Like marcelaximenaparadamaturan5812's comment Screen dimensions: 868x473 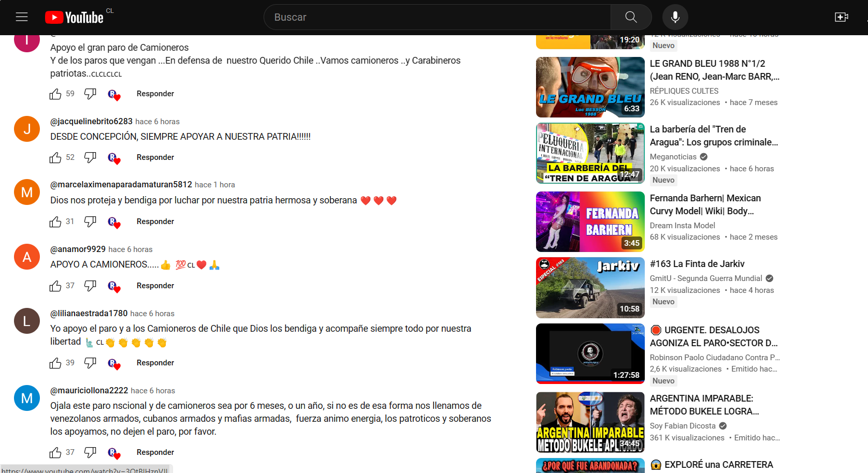pyautogui.click(x=55, y=222)
